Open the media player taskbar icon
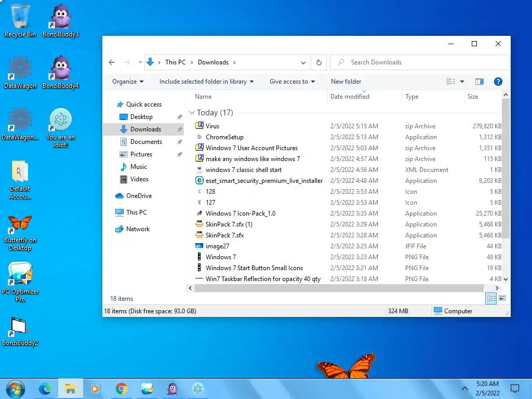This screenshot has width=532, height=399. pos(96,389)
